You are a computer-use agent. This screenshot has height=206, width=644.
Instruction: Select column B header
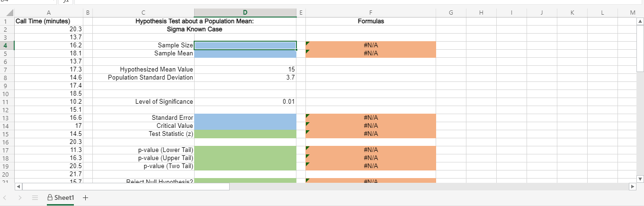click(x=88, y=13)
